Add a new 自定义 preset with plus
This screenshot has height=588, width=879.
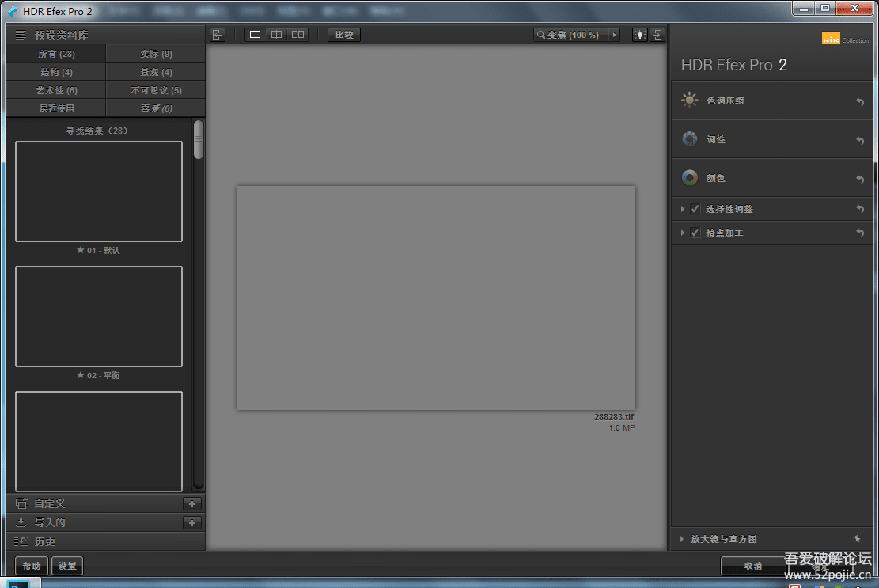click(x=191, y=504)
